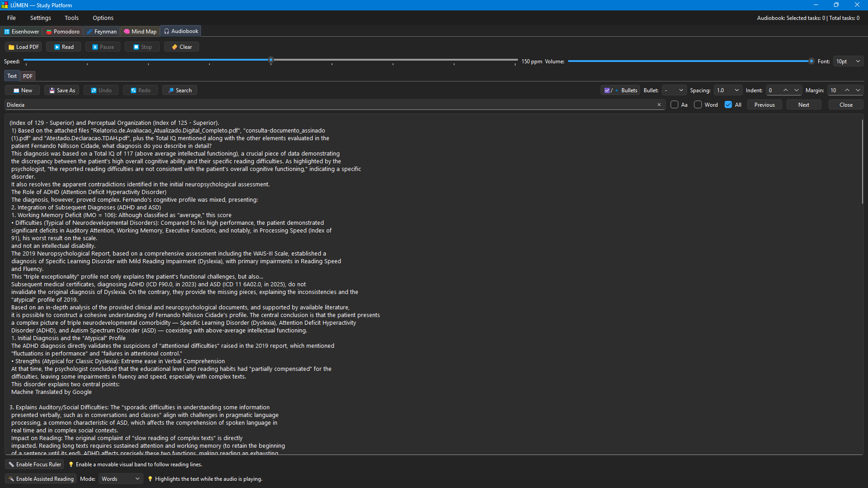
Task: Clear the search field with the X
Action: point(659,105)
